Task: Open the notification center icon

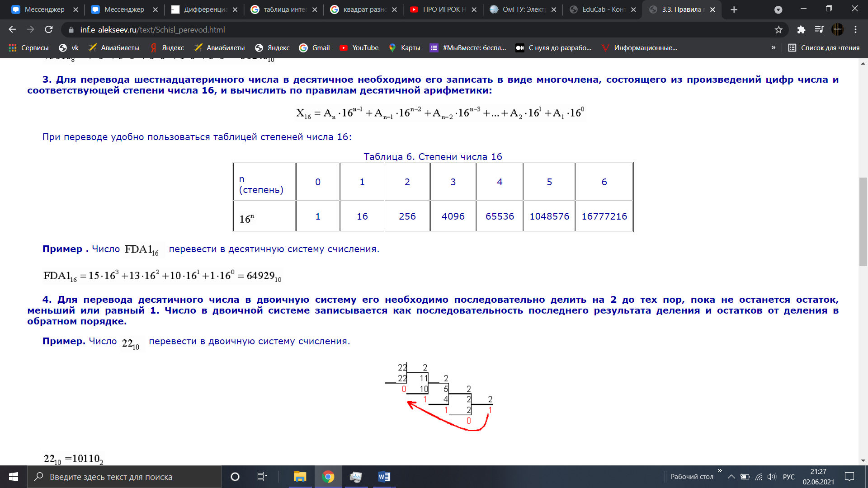Action: click(849, 477)
